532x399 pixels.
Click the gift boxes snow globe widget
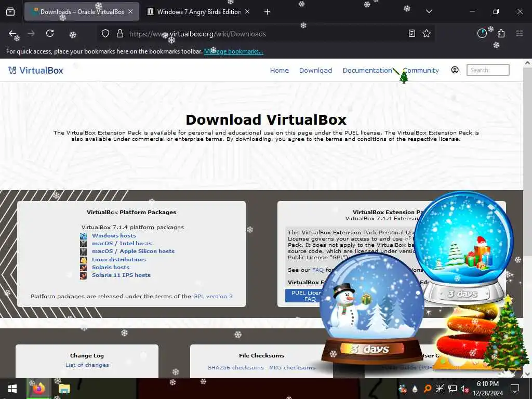(464, 248)
